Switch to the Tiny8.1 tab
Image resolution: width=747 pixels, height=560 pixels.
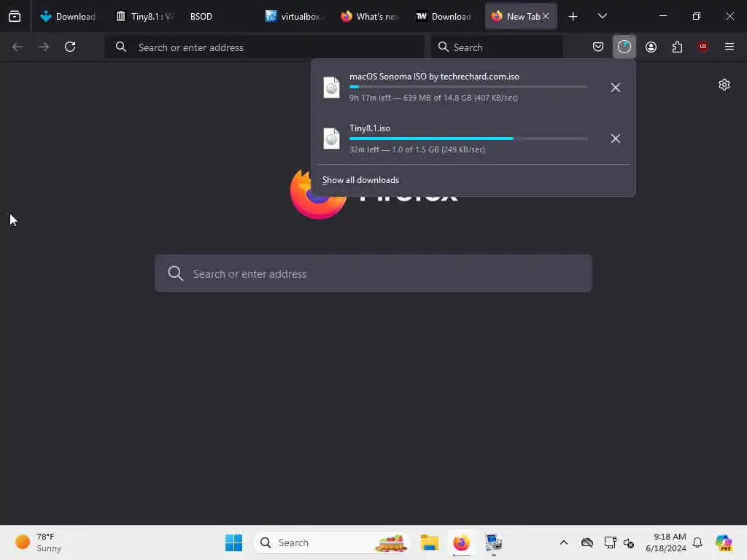[144, 16]
